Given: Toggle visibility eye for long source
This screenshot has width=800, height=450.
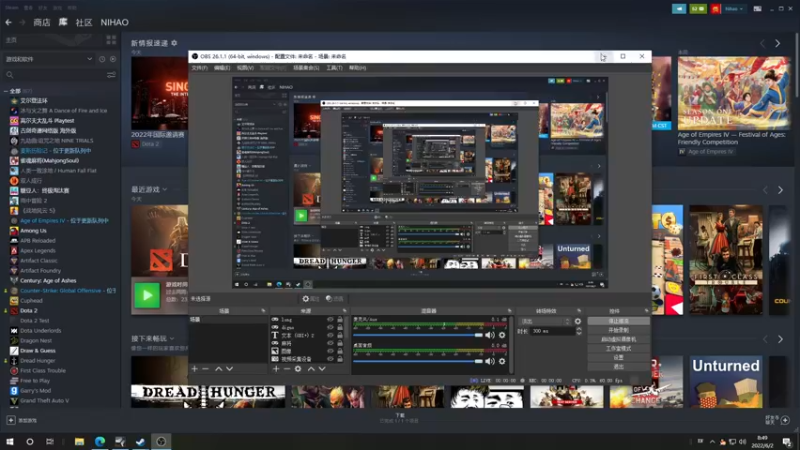Looking at the screenshot, I should (x=330, y=320).
